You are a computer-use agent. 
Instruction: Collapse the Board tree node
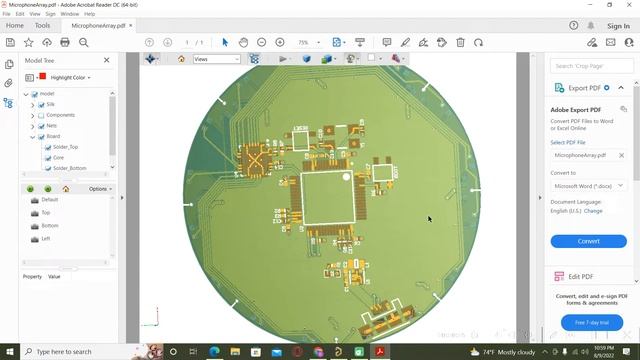tap(33, 137)
